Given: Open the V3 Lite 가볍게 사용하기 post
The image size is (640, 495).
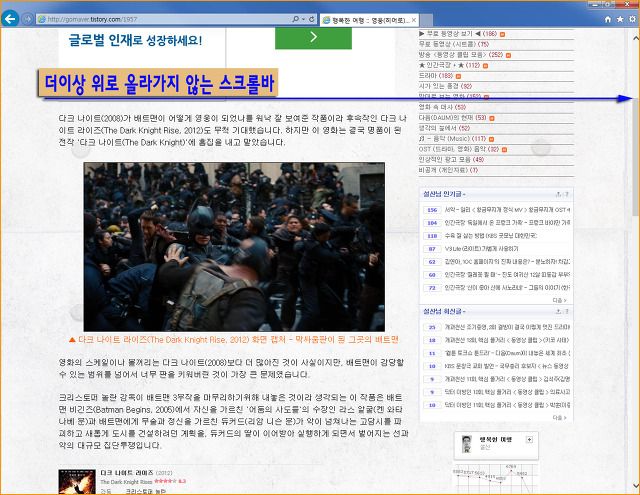Looking at the screenshot, I should click(481, 249).
